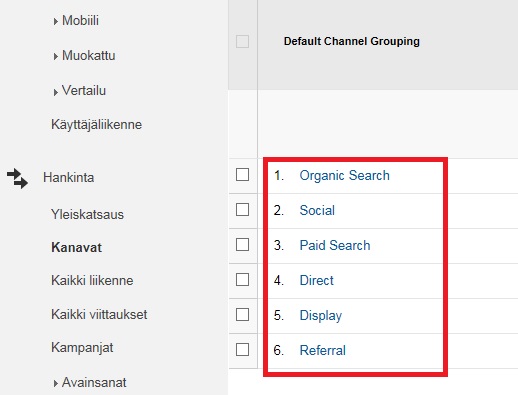This screenshot has height=395, width=518.
Task: Click the Hankinta arrows icon
Action: 17,178
